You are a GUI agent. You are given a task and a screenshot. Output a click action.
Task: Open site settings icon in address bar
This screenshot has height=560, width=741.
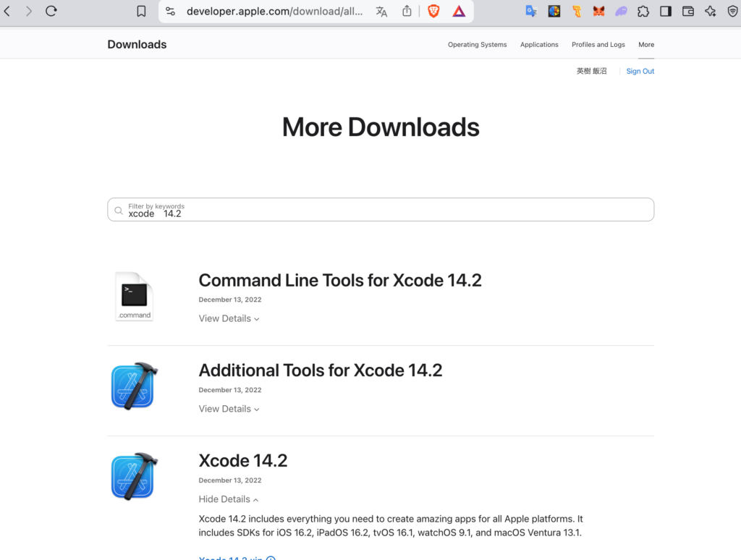tap(170, 12)
